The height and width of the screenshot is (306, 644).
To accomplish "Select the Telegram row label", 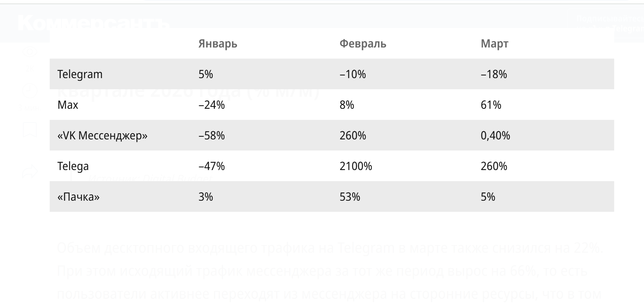I will click(80, 74).
